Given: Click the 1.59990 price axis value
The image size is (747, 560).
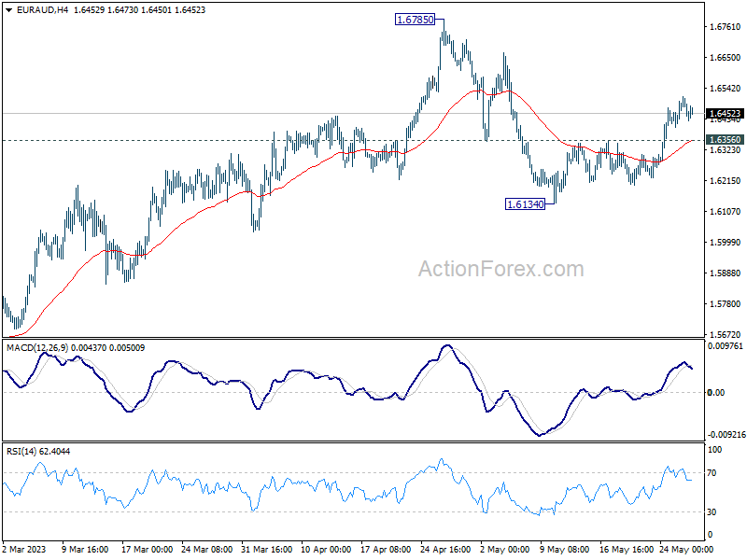Looking at the screenshot, I should [x=726, y=243].
